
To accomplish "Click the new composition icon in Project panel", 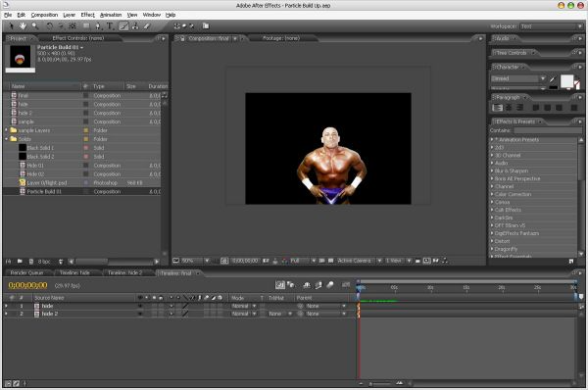I will coord(31,261).
